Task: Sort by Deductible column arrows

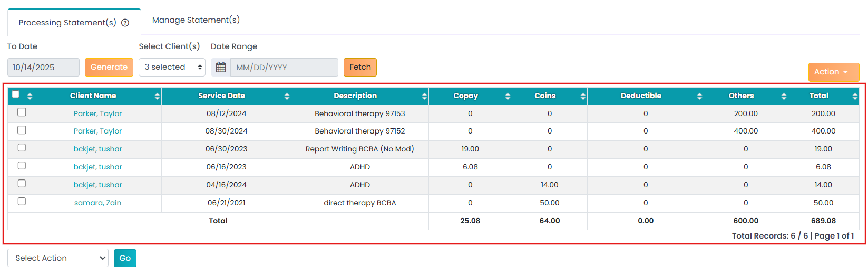Action: (x=699, y=96)
